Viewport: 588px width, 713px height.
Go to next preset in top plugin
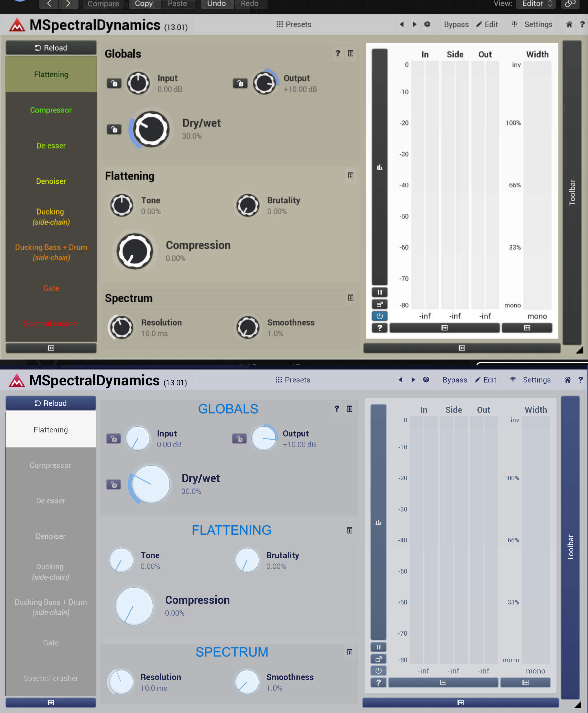click(414, 24)
